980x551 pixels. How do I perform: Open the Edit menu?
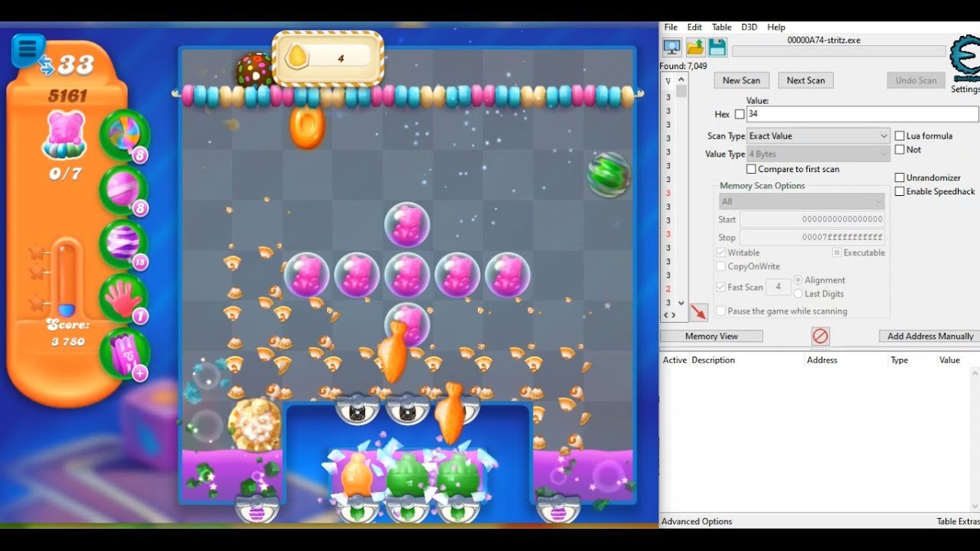click(x=694, y=27)
